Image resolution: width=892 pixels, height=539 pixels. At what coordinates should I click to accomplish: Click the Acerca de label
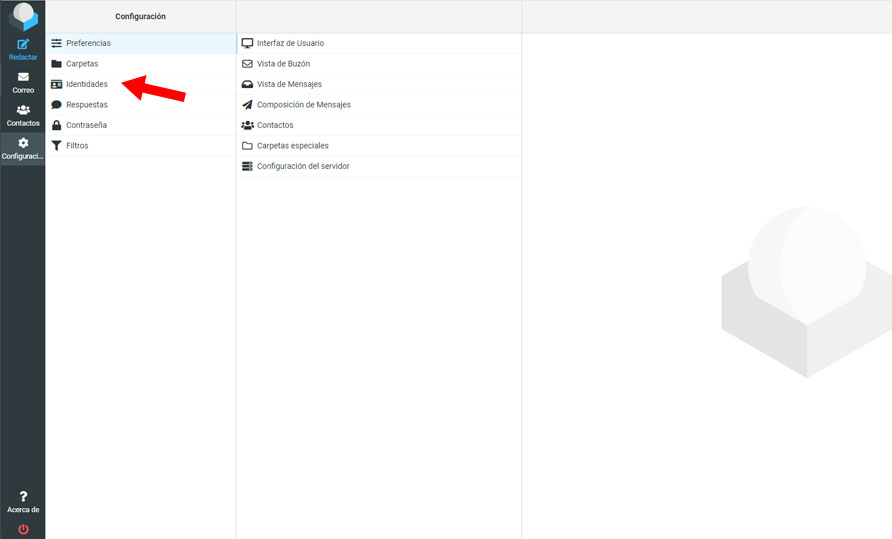click(x=23, y=509)
